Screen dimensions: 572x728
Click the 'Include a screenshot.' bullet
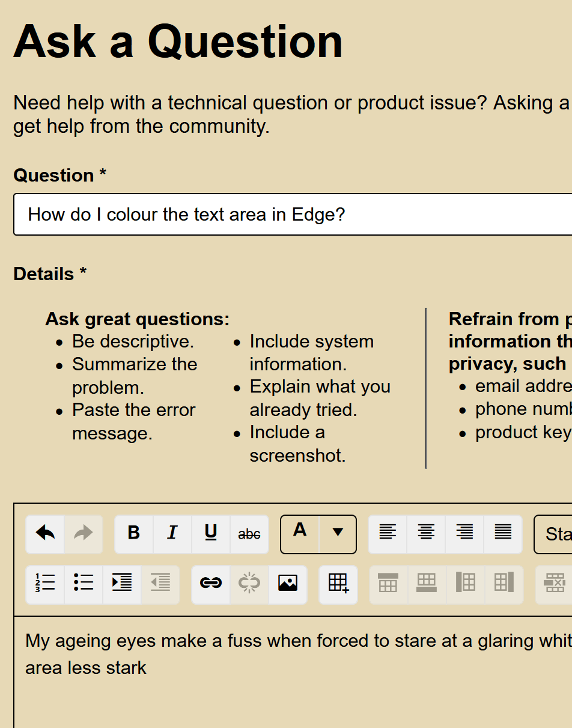tap(297, 444)
